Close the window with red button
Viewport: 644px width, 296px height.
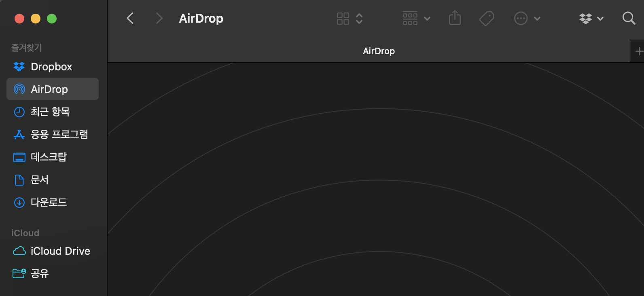point(19,19)
